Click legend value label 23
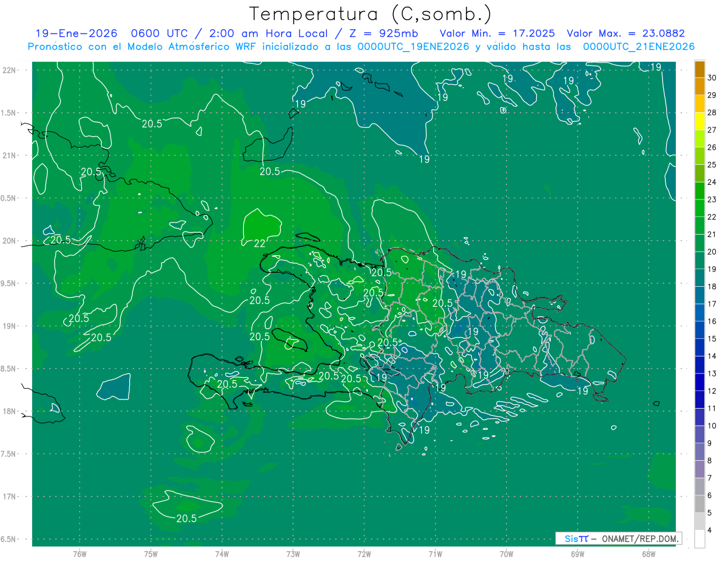This screenshot has width=728, height=562. coord(712,199)
